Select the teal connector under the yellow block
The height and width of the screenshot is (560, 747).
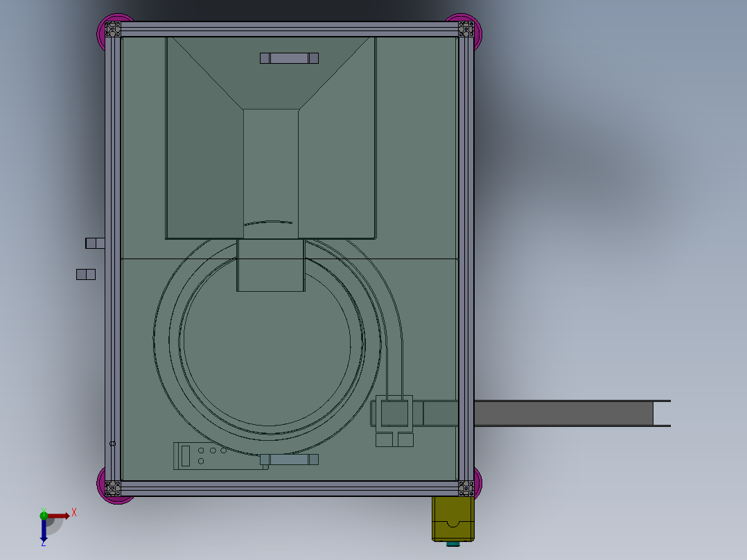click(452, 544)
